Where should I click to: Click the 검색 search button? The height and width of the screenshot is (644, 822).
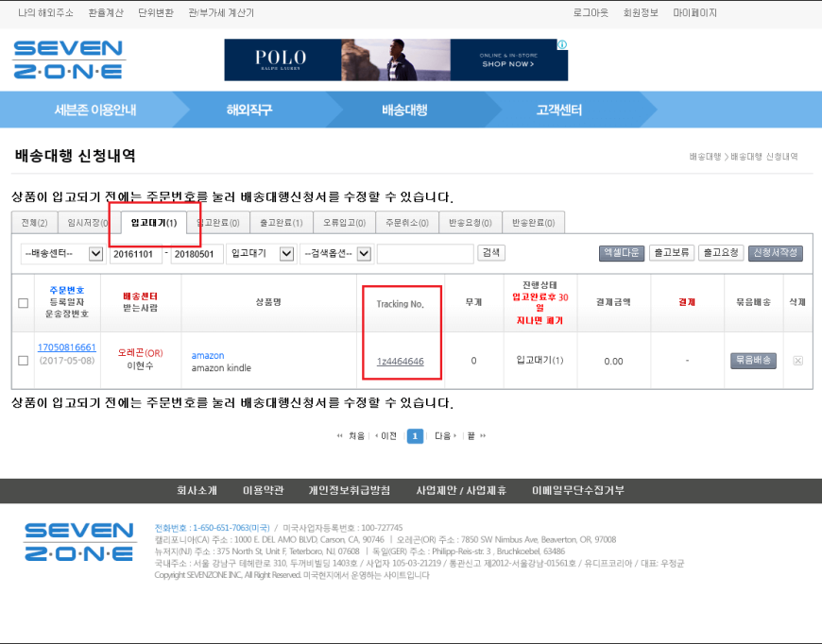[491, 252]
